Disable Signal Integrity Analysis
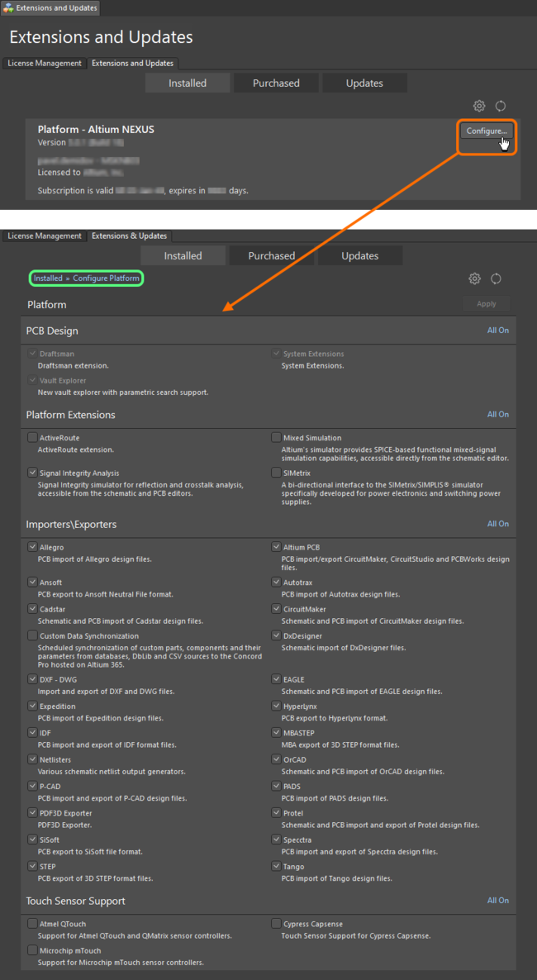537x980 pixels. (31, 473)
